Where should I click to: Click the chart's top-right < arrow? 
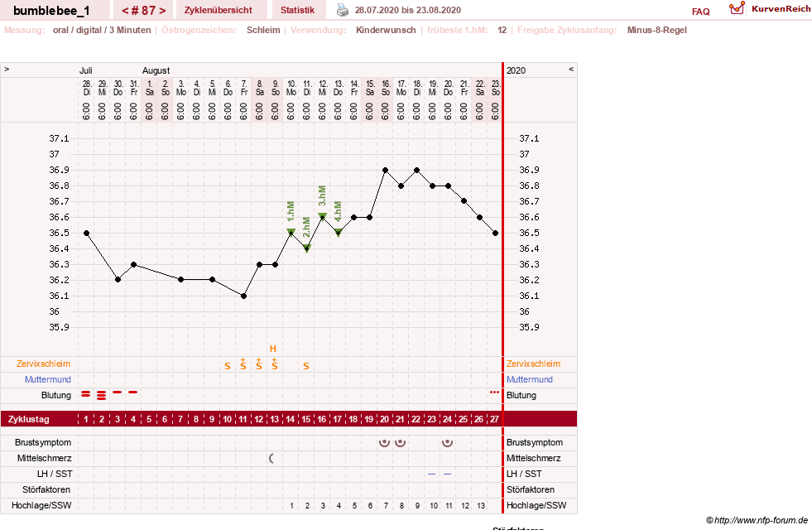coord(571,69)
